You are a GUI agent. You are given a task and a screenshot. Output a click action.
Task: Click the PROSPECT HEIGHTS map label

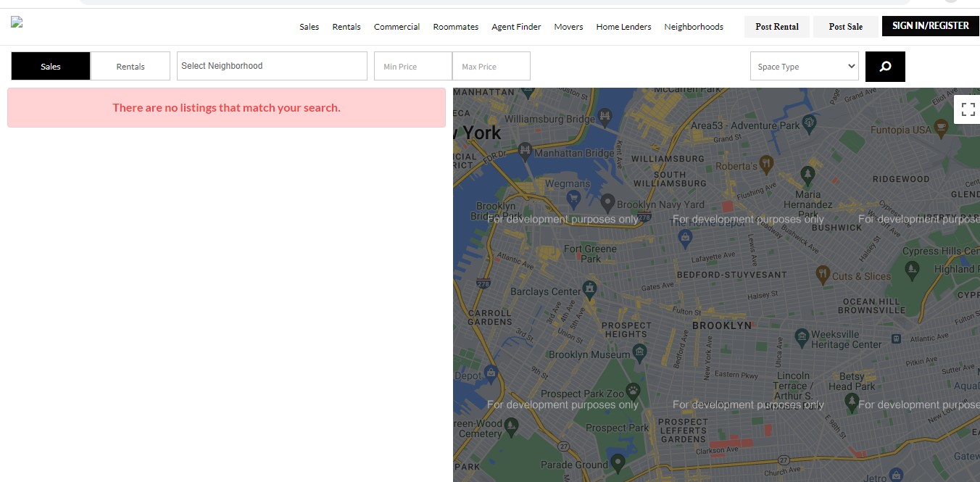[x=627, y=330]
